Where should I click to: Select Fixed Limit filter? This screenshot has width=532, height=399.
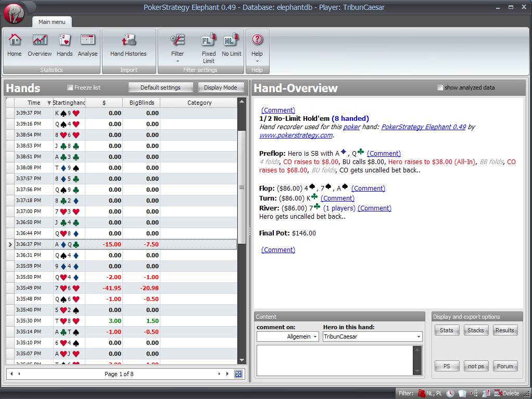click(208, 48)
